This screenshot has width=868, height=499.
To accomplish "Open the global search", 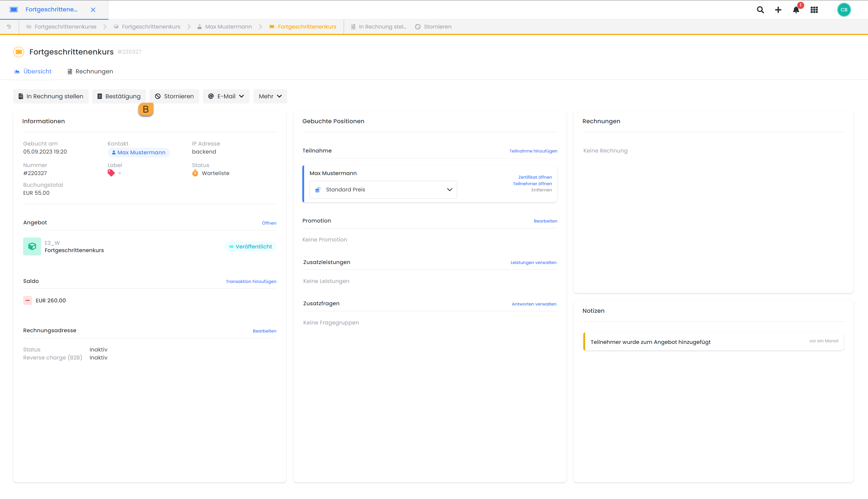I will coord(760,10).
